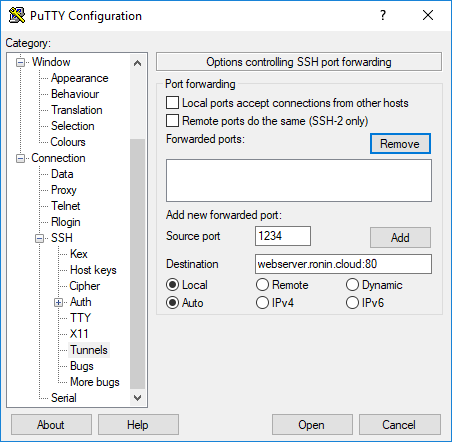Collapse the Connection tree node
This screenshot has width=452, height=442.
coord(21,158)
